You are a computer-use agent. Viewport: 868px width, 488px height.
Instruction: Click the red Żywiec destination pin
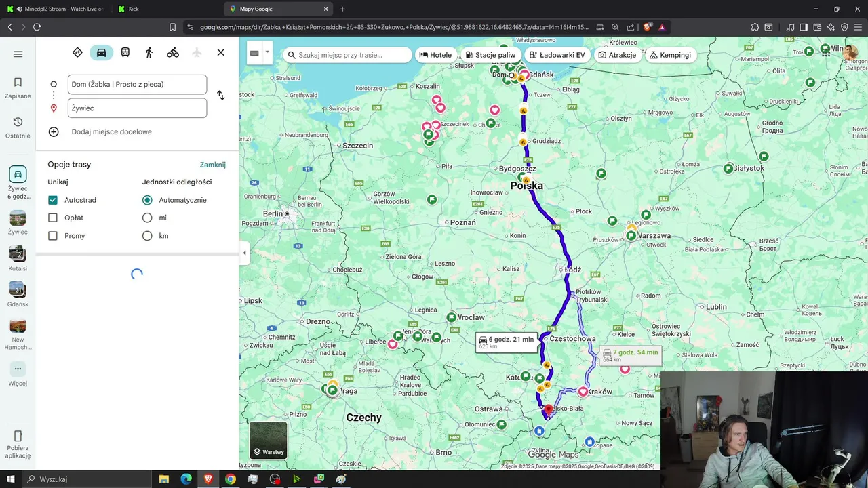tap(549, 411)
